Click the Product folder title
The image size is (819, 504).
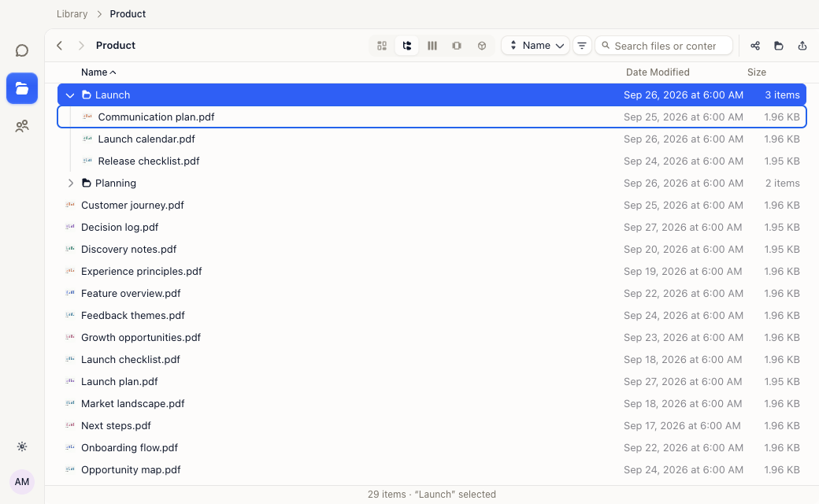pyautogui.click(x=116, y=46)
